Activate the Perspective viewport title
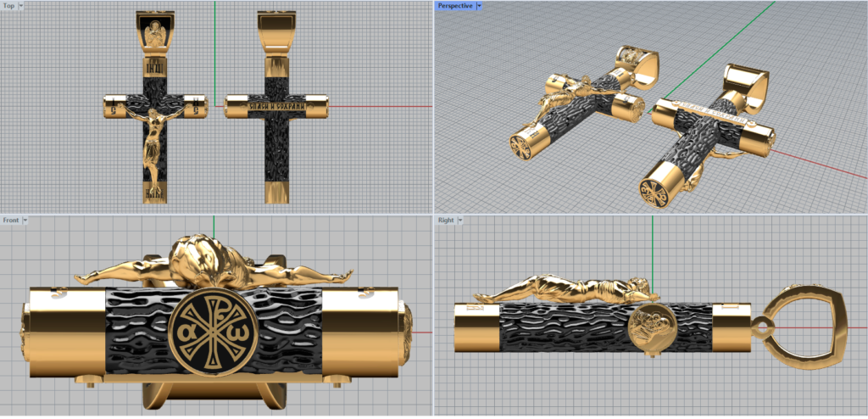Viewport: 868px width, 419px height. 454,5
